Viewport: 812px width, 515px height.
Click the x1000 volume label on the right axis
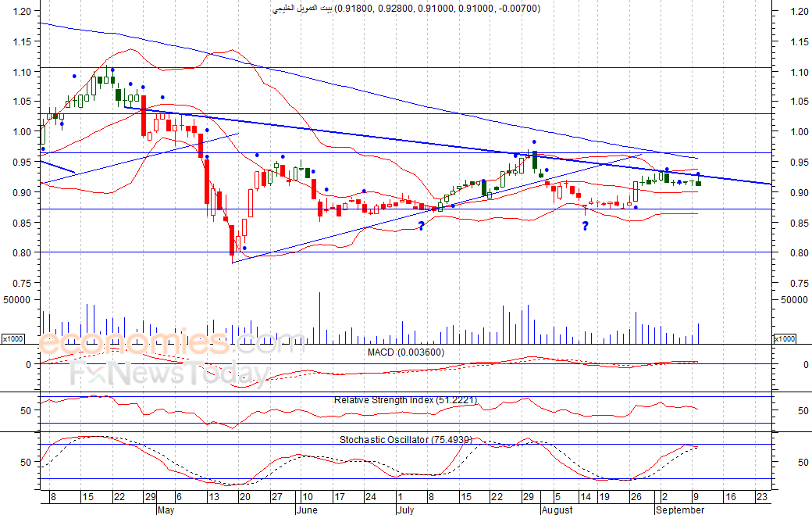[x=784, y=339]
